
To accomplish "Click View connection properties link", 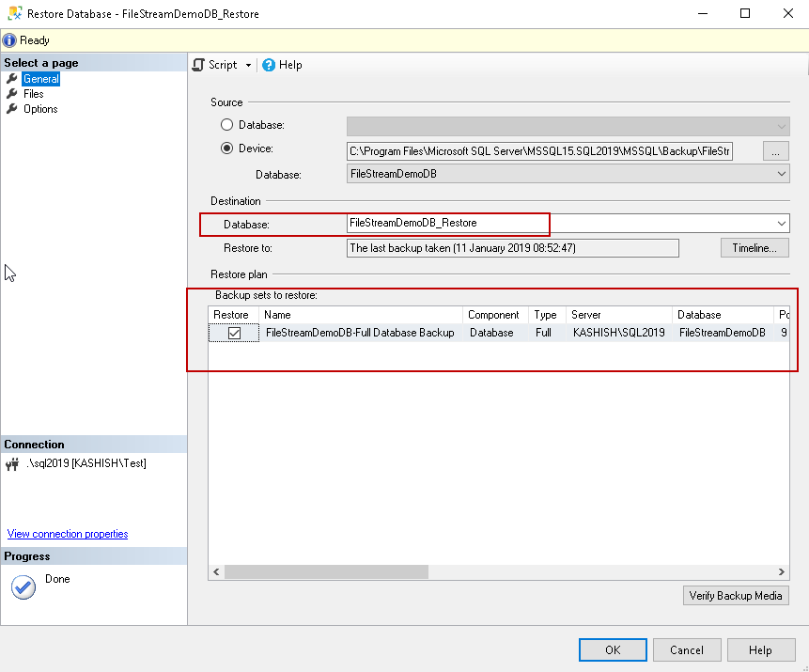I will click(x=68, y=534).
